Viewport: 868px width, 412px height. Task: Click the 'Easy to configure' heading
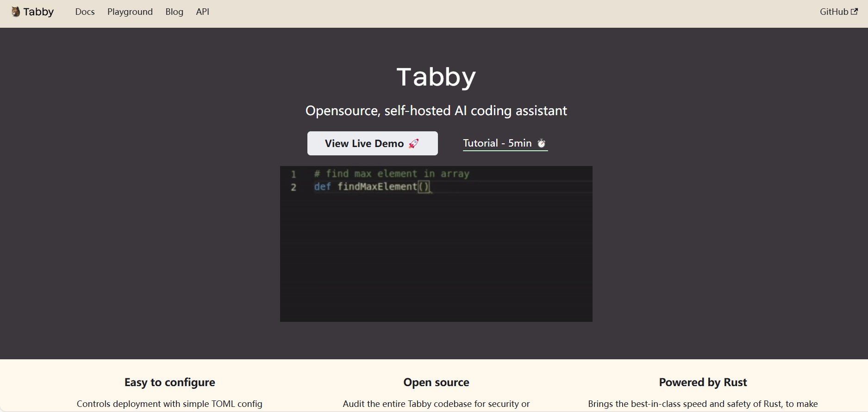pos(169,382)
